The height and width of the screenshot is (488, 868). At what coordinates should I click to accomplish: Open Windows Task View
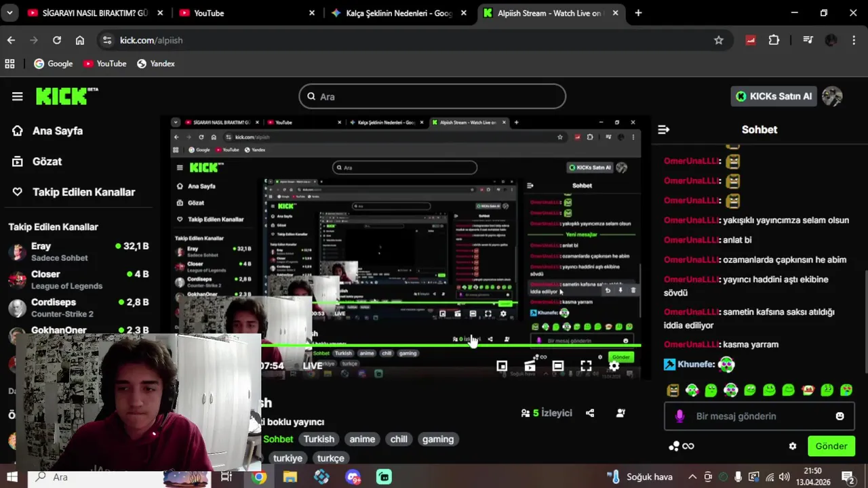226,477
